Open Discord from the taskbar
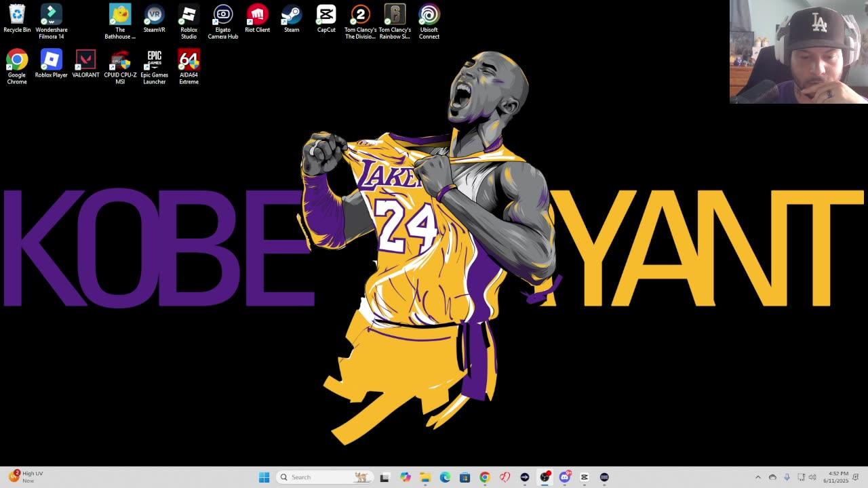 (564, 477)
